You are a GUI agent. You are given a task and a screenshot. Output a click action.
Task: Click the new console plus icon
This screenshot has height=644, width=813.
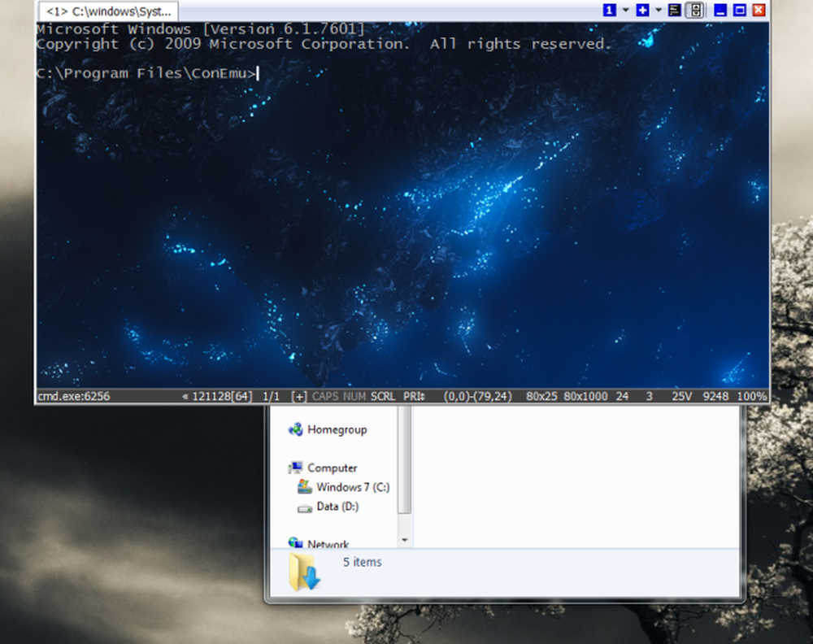[642, 10]
